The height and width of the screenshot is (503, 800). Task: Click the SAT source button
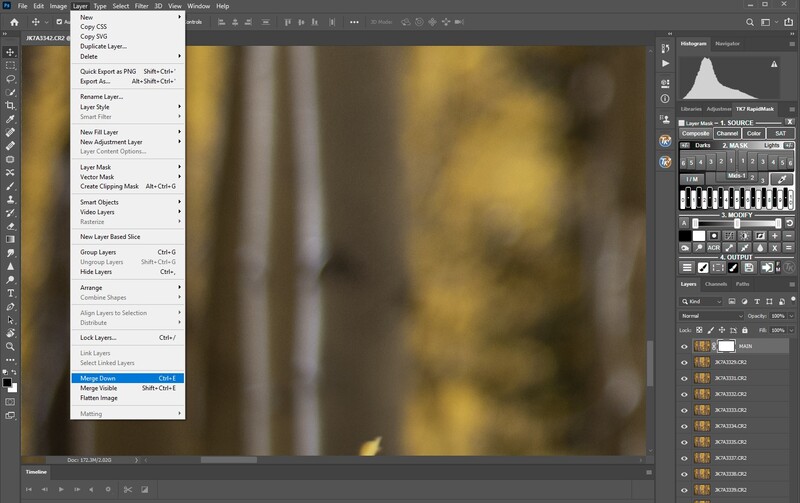pos(780,133)
